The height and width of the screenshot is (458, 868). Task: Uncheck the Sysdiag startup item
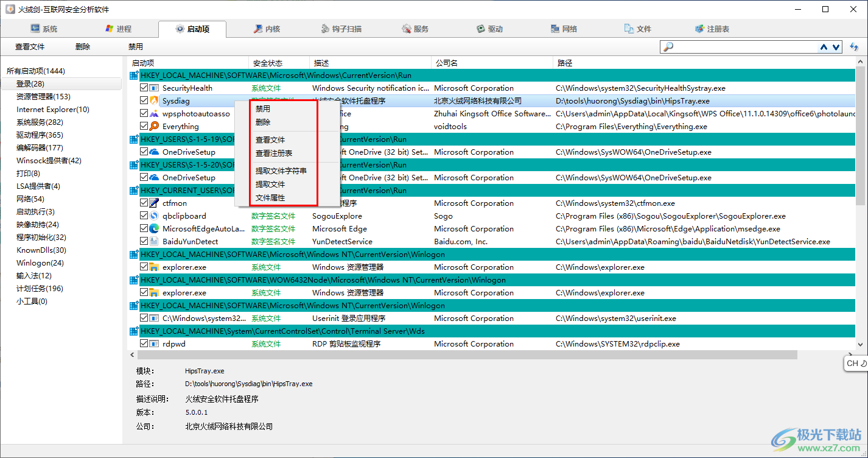click(144, 100)
